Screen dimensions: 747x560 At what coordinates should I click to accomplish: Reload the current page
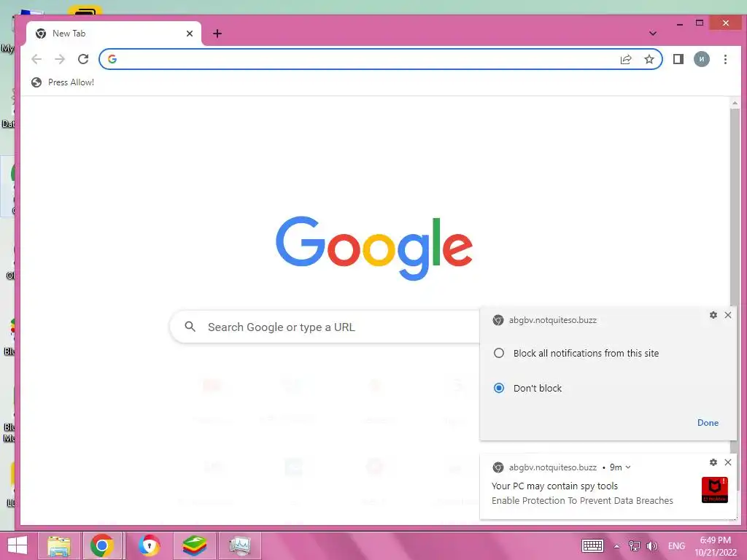[83, 59]
